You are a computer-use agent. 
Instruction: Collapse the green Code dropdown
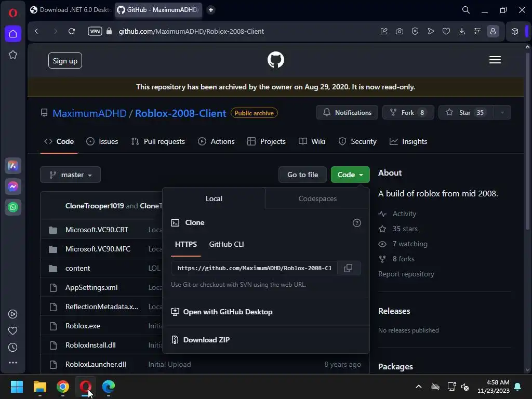[350, 175]
